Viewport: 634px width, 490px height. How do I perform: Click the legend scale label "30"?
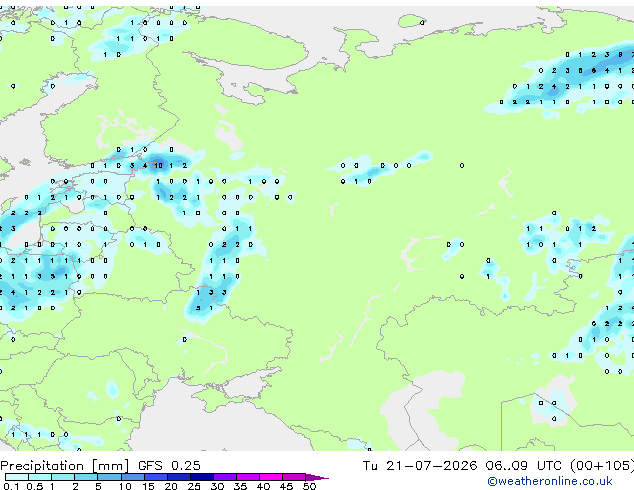[x=217, y=486]
